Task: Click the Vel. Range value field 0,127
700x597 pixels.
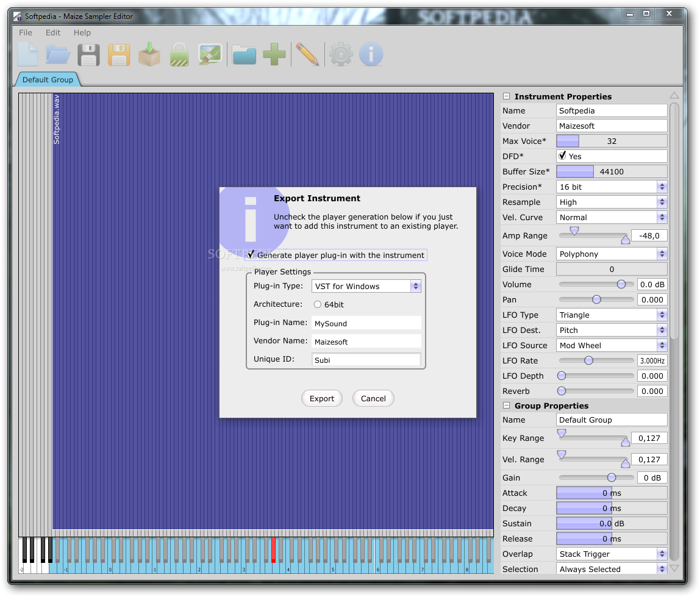Action: (x=649, y=459)
